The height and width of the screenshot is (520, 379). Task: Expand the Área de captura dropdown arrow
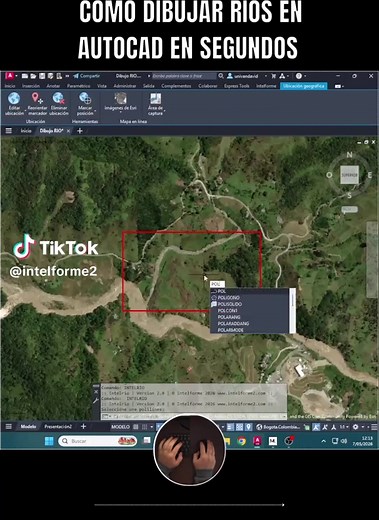[x=164, y=110]
